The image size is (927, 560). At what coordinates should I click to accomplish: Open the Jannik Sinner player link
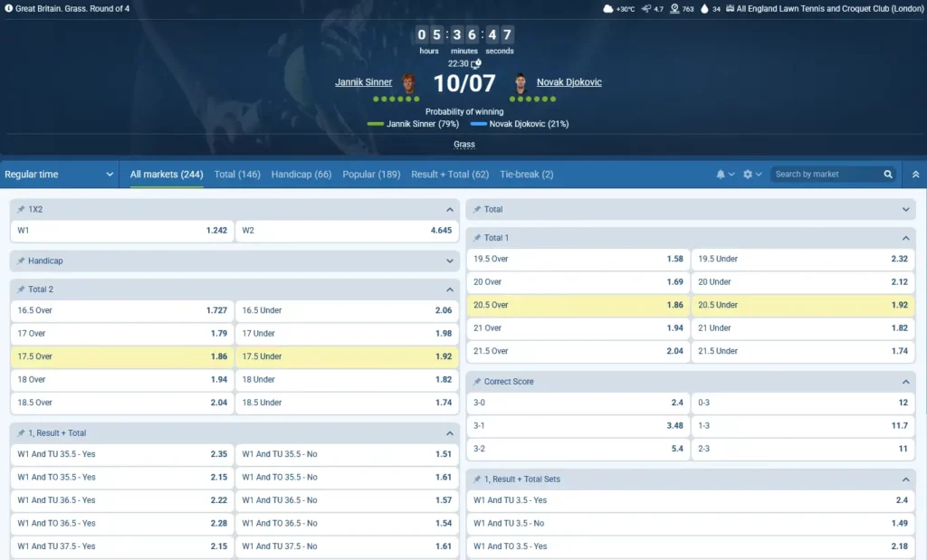(x=364, y=82)
